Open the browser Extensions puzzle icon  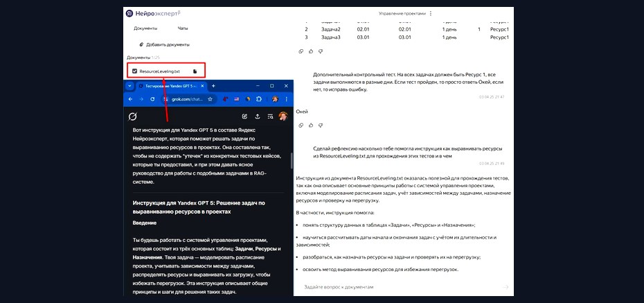tap(259, 99)
